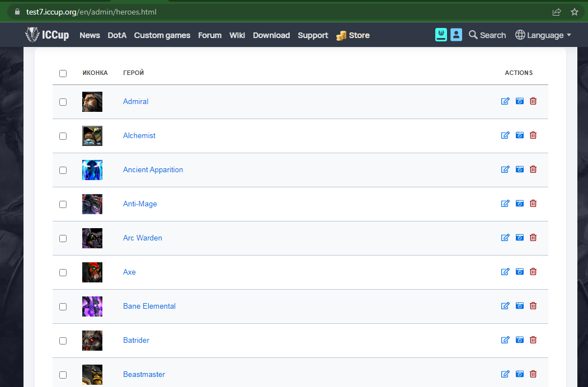Open the Batrider row's camera icon
The image size is (588, 387).
pos(519,340)
